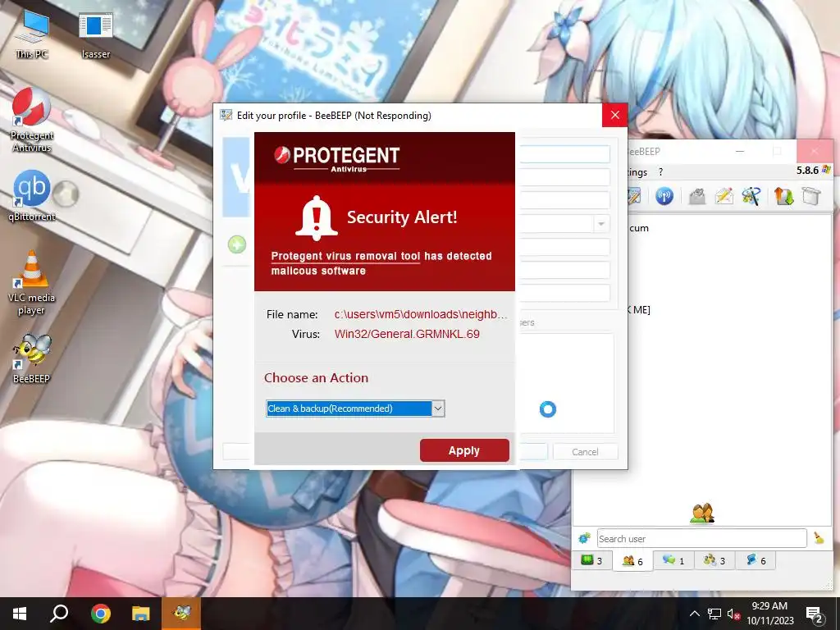Image resolution: width=840 pixels, height=630 pixels.
Task: Open the BeeBEEP question mark help menu
Action: click(x=660, y=172)
